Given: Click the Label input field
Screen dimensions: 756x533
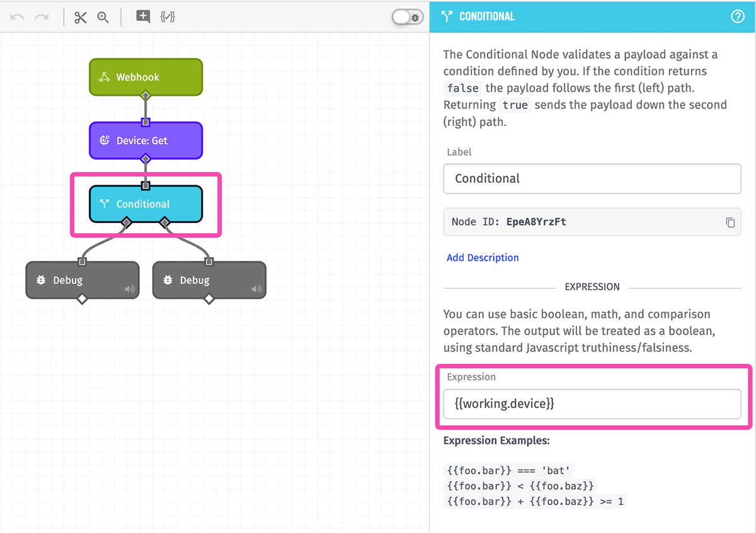Looking at the screenshot, I should click(592, 178).
